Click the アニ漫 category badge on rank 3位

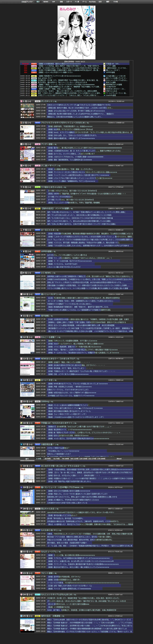pos(37,144)
